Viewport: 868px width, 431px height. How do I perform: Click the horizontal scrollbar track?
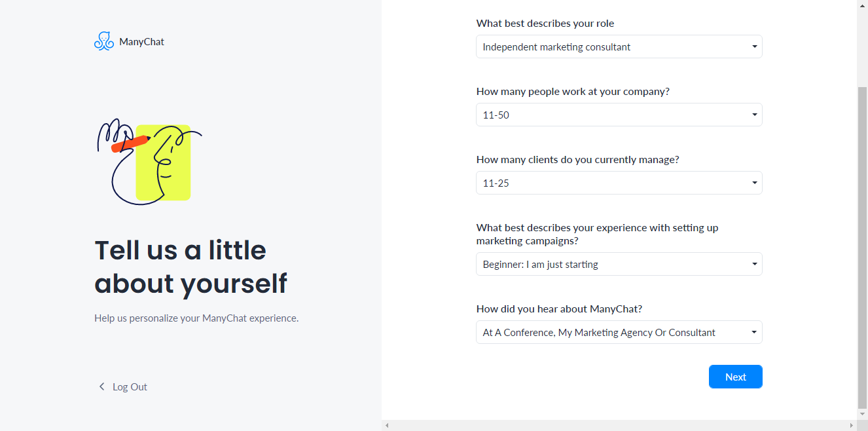click(619, 426)
